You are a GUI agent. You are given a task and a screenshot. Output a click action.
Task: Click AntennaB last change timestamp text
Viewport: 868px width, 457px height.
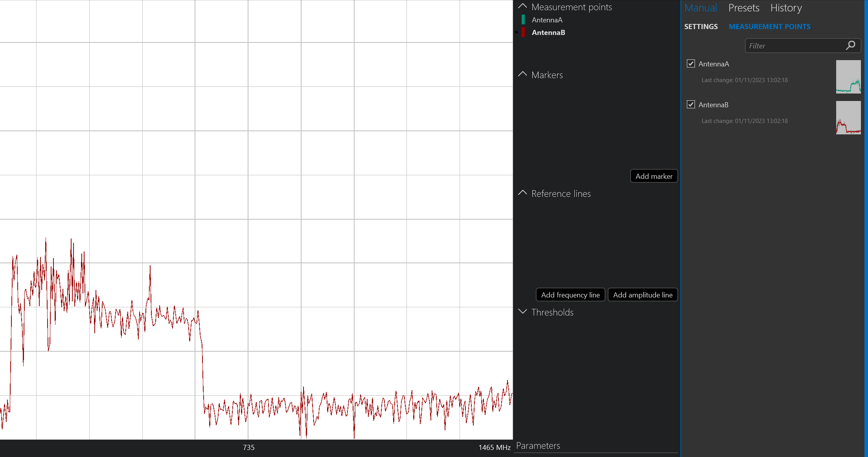tap(745, 121)
